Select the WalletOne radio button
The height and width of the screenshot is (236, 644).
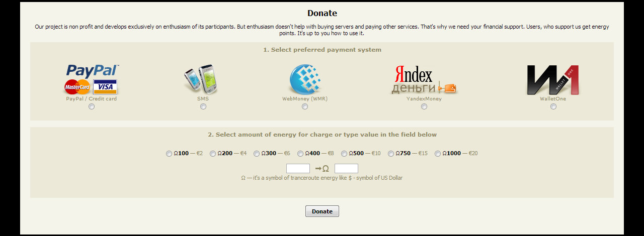tap(553, 106)
